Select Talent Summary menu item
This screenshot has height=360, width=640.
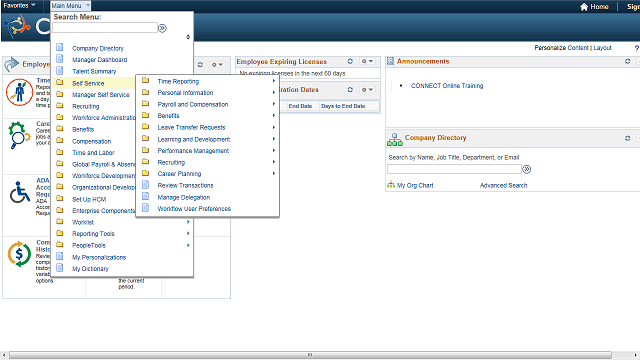pyautogui.click(x=94, y=71)
